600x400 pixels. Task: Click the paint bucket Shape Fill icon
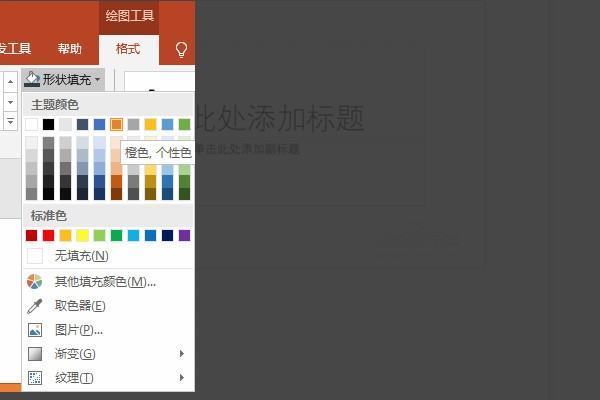pos(32,79)
